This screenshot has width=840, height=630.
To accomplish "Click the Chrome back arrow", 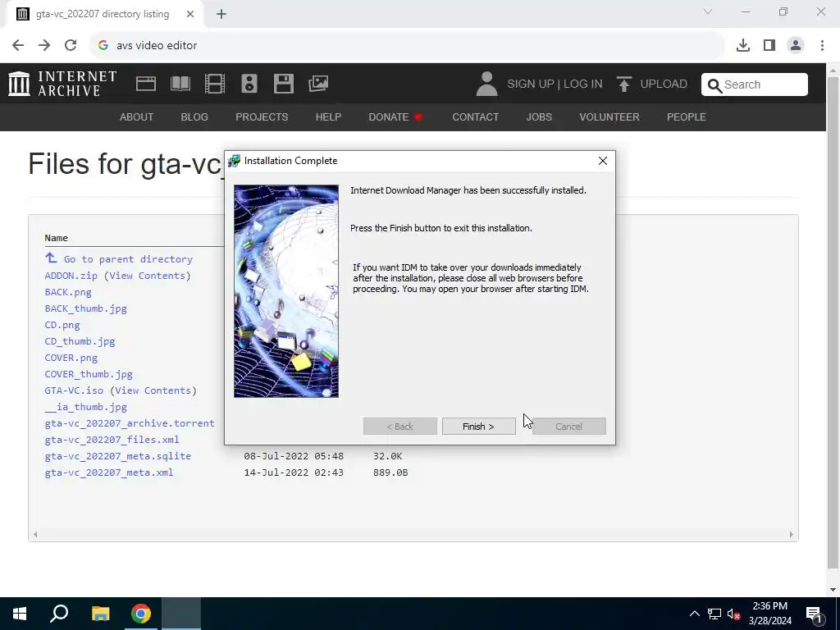I will tap(18, 46).
